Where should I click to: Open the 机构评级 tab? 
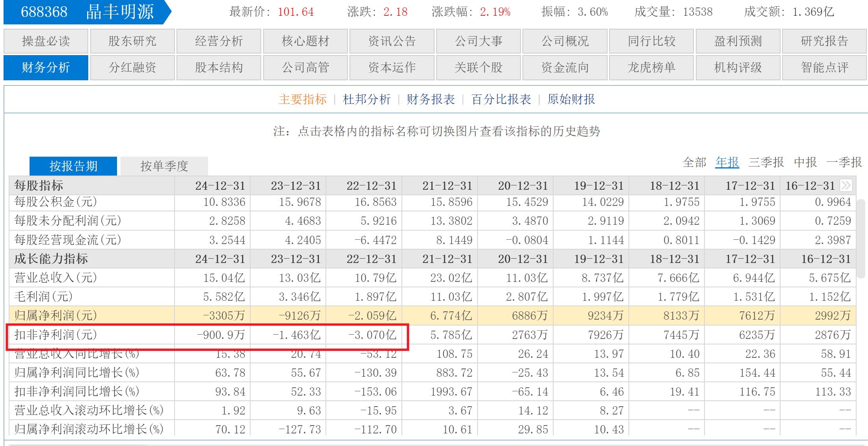click(738, 68)
